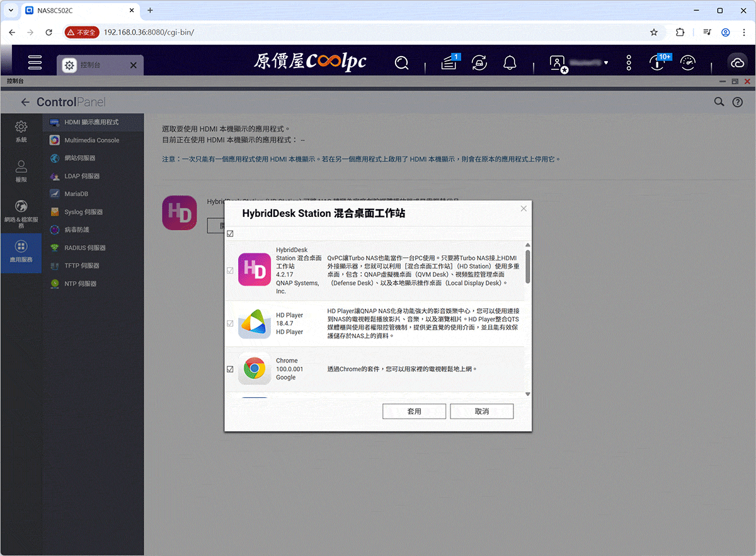The image size is (756, 556).
Task: Open 病毒防護 sidebar item
Action: 93,230
